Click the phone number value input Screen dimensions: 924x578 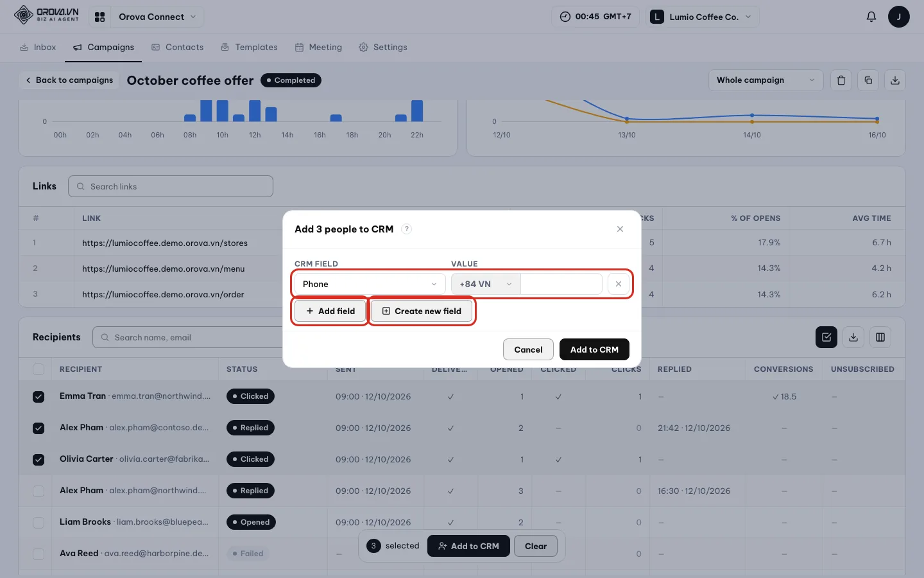click(x=561, y=284)
